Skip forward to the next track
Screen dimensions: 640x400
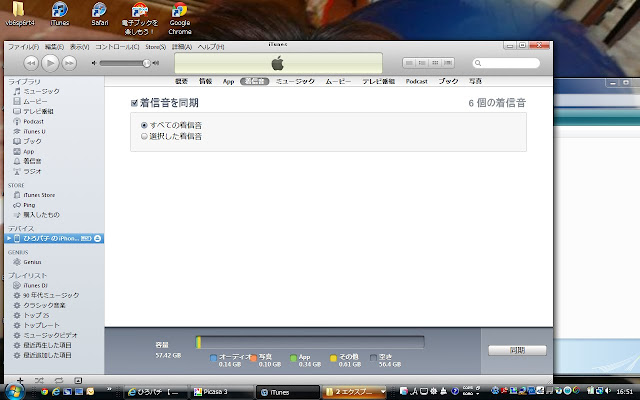pos(69,63)
